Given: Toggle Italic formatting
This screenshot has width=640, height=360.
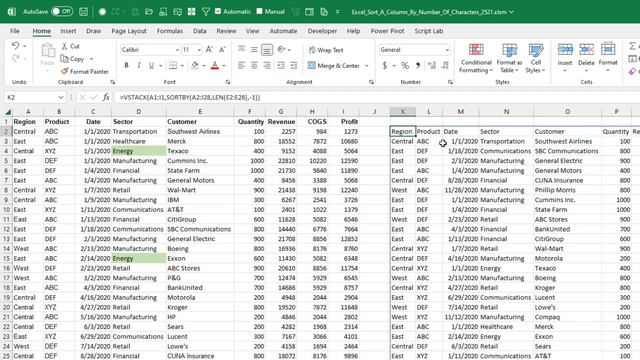Looking at the screenshot, I should click(x=139, y=65).
